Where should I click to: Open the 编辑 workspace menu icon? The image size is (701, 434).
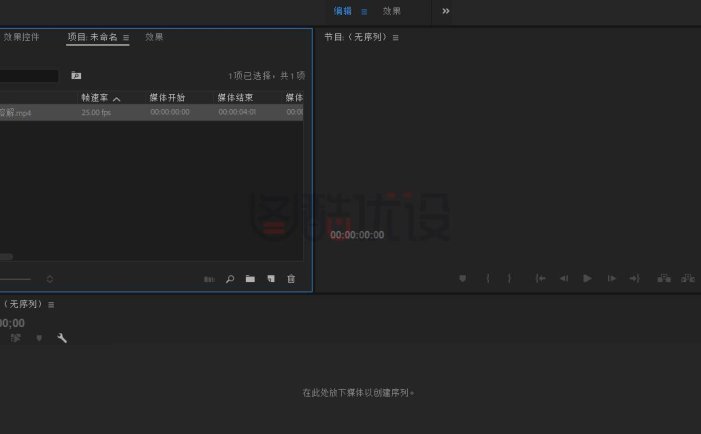coord(364,12)
